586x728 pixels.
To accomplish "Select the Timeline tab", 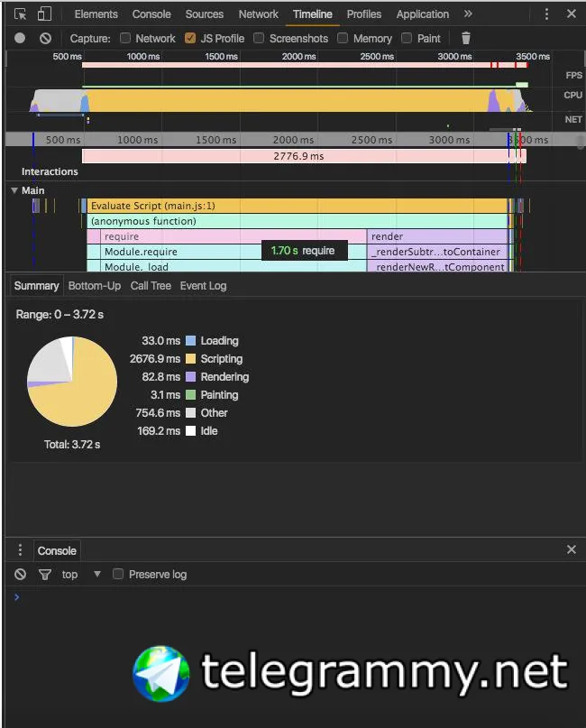I will click(312, 14).
